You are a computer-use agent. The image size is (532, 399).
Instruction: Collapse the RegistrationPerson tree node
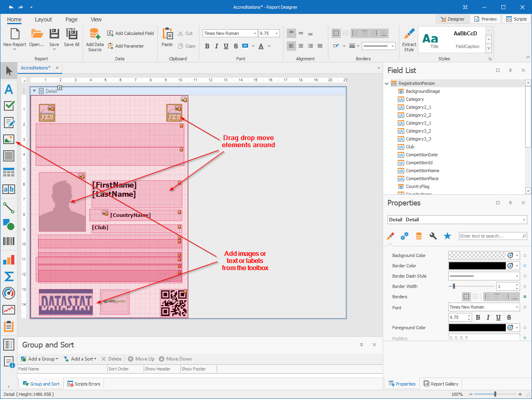(387, 83)
